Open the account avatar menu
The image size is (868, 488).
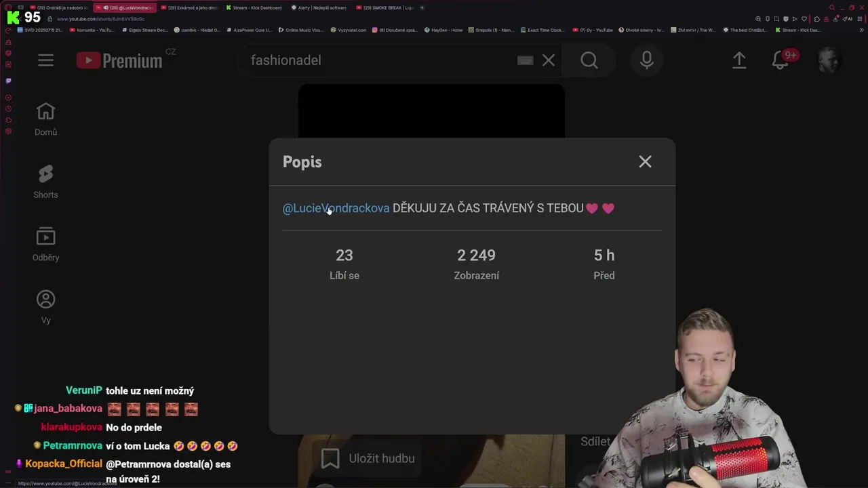tap(828, 60)
